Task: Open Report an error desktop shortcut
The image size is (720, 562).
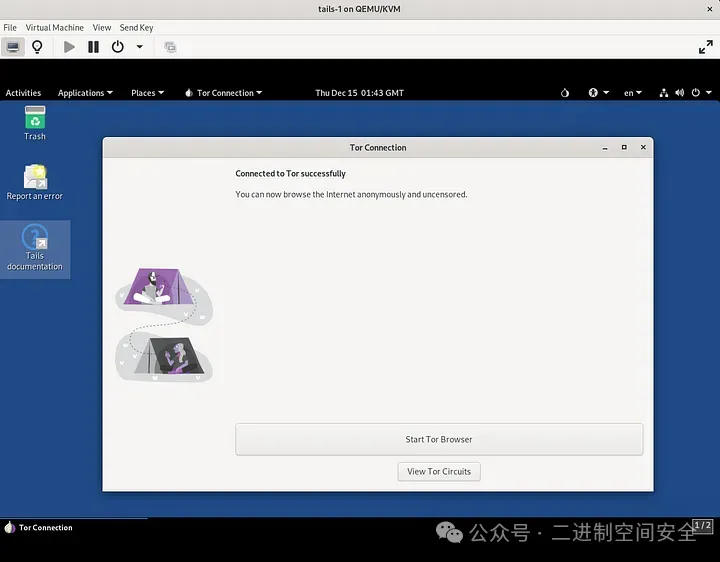Action: (x=35, y=182)
